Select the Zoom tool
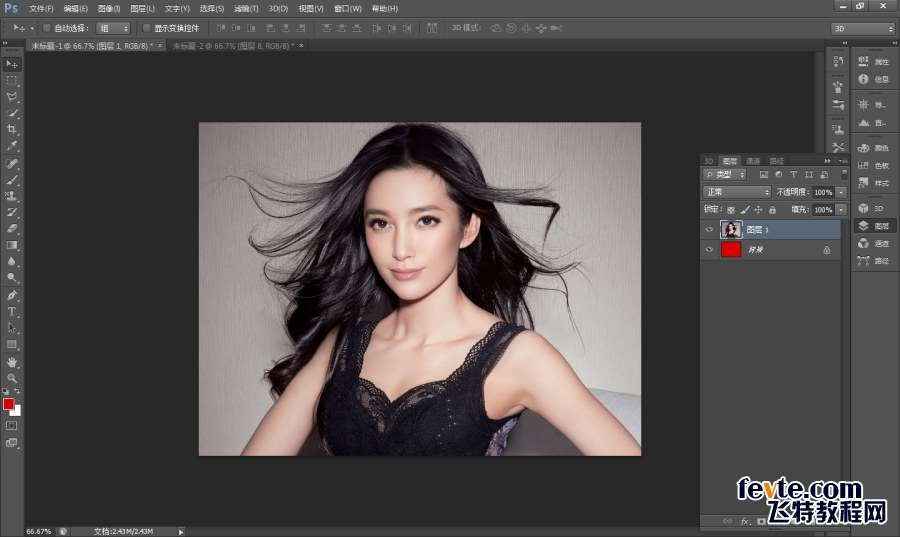 (x=11, y=378)
